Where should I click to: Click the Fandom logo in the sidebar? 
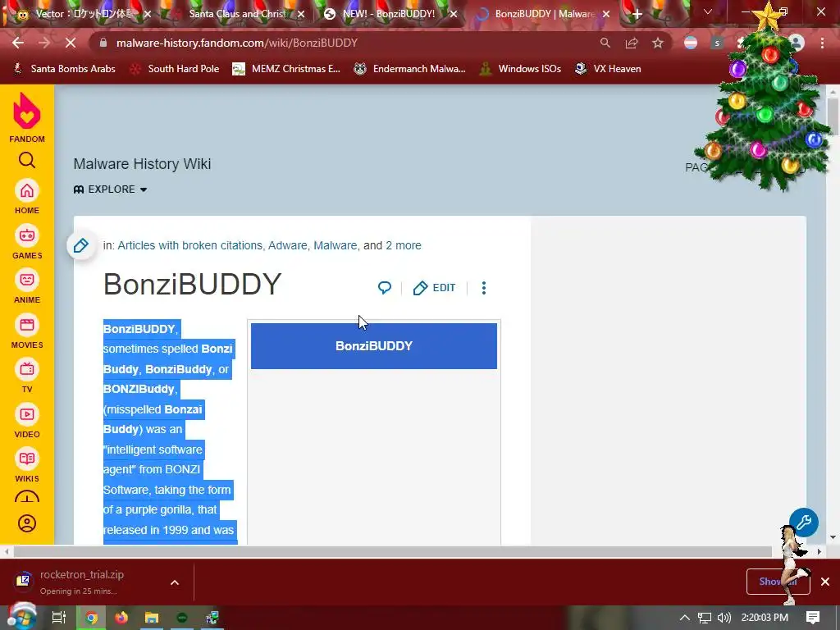pyautogui.click(x=27, y=117)
